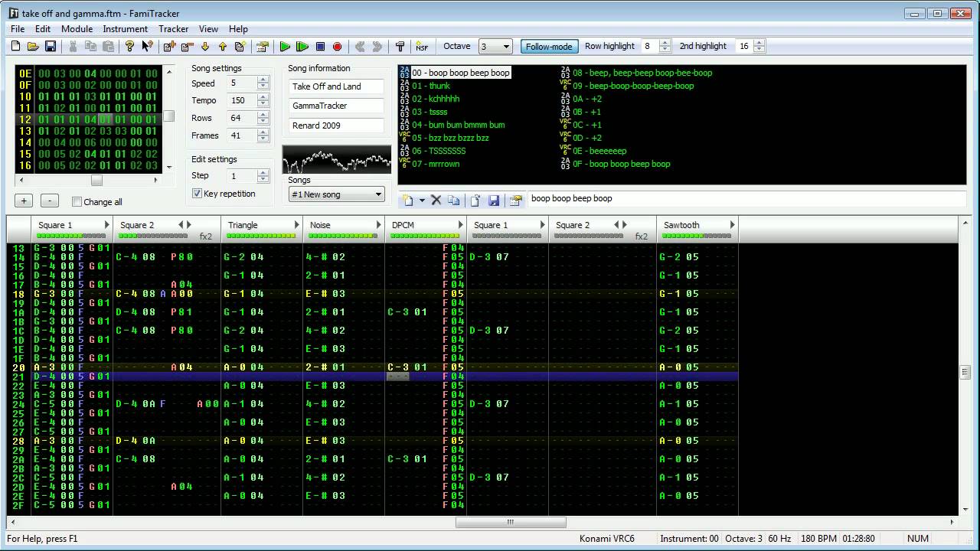The width and height of the screenshot is (980, 551).
Task: Create a new module file
Action: (16, 47)
